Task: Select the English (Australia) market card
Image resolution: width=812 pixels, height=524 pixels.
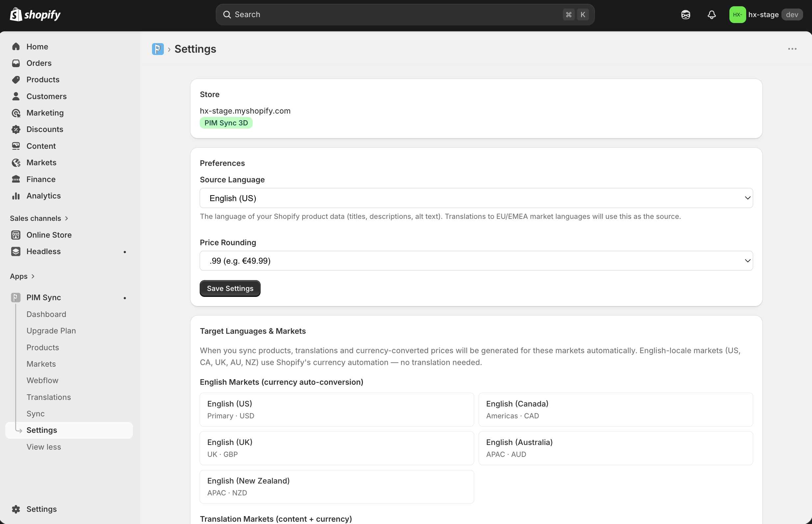Action: click(x=616, y=448)
